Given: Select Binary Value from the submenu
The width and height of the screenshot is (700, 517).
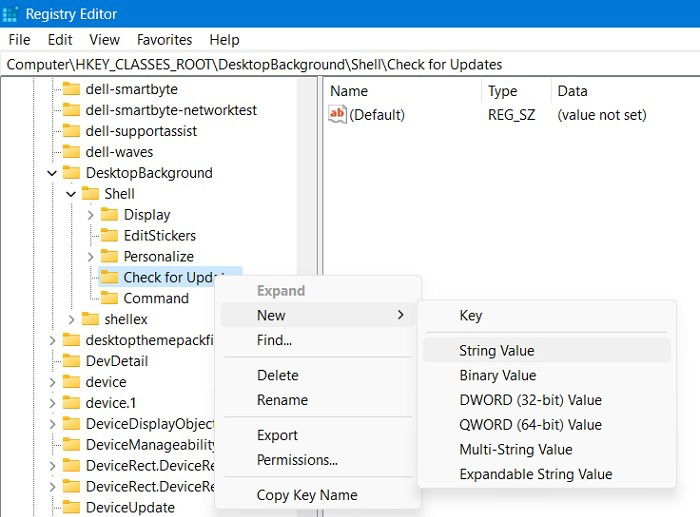Looking at the screenshot, I should [x=546, y=375].
